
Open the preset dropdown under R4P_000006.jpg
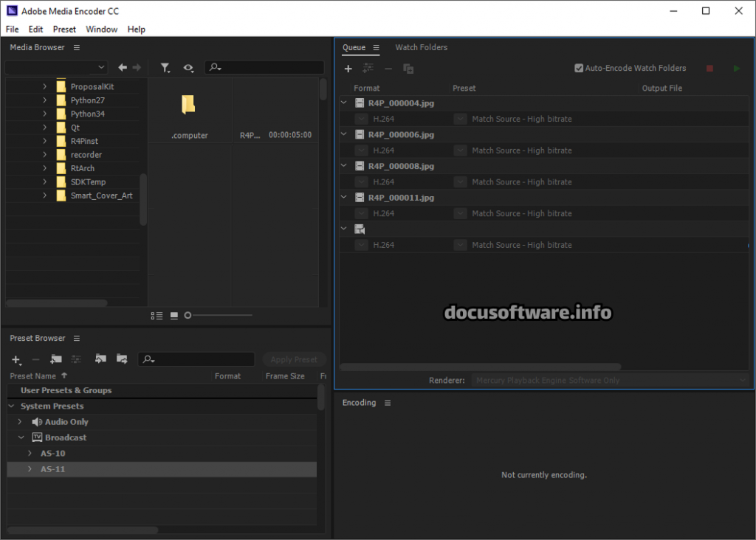point(460,150)
